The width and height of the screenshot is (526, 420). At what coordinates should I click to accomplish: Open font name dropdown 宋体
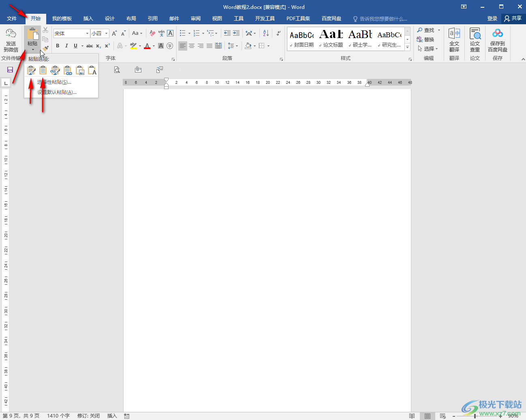87,33
